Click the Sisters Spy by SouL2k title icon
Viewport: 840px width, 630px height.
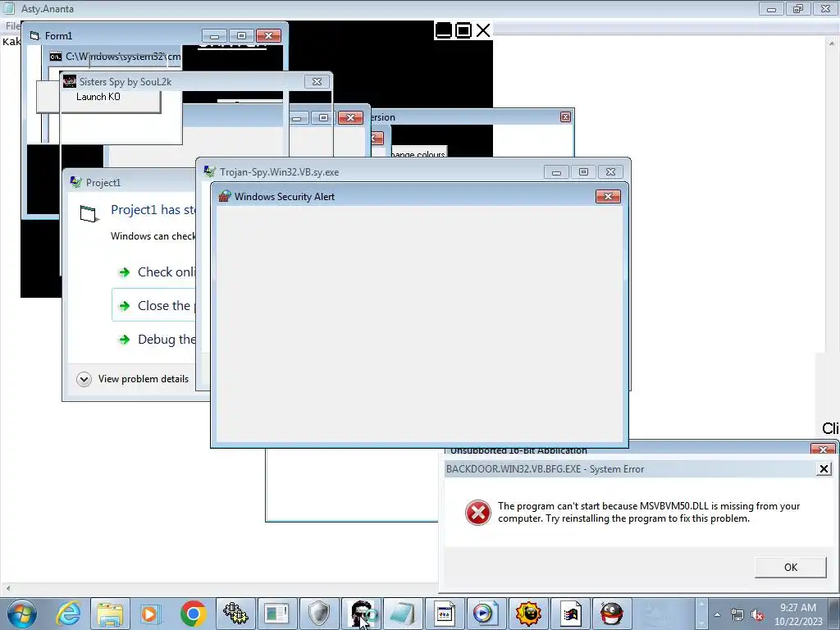pyautogui.click(x=70, y=81)
